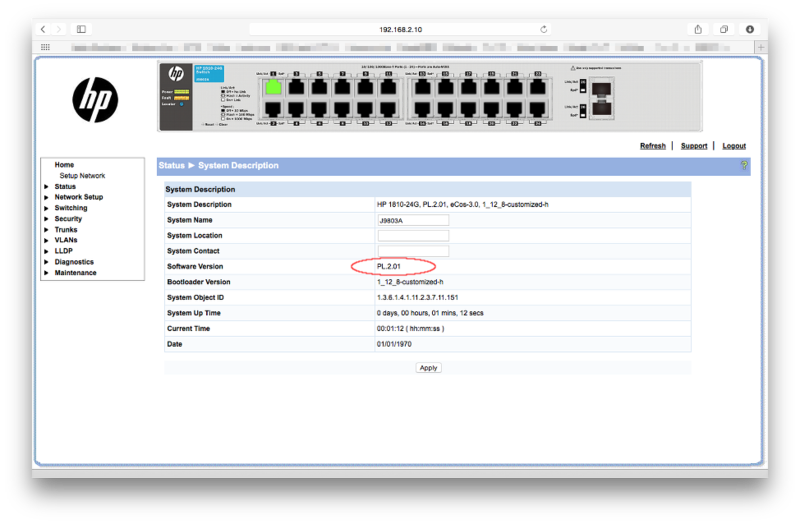Screen dimensions: 800x524
Task: Select the System Object ID value
Action: 417,297
